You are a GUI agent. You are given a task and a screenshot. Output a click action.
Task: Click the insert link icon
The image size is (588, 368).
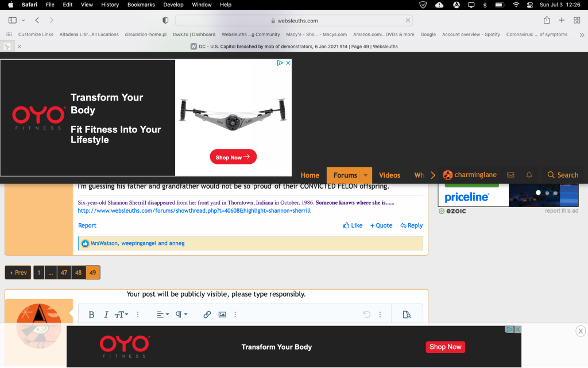coord(207,315)
